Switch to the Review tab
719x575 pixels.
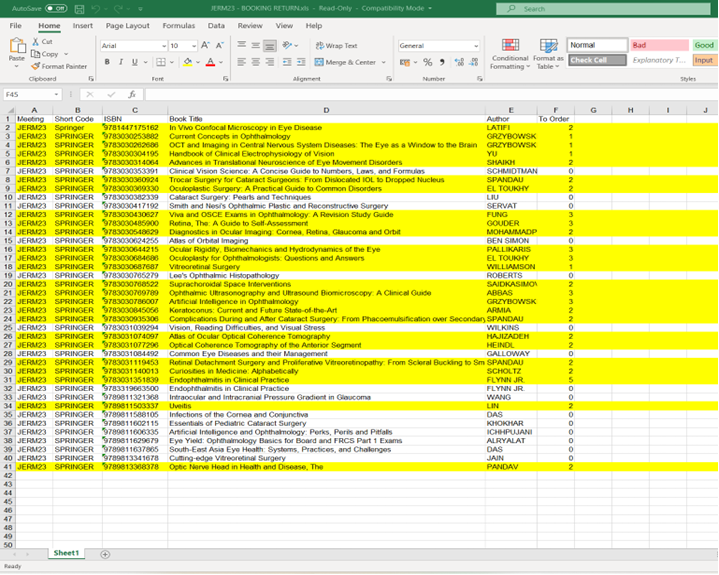tap(250, 26)
